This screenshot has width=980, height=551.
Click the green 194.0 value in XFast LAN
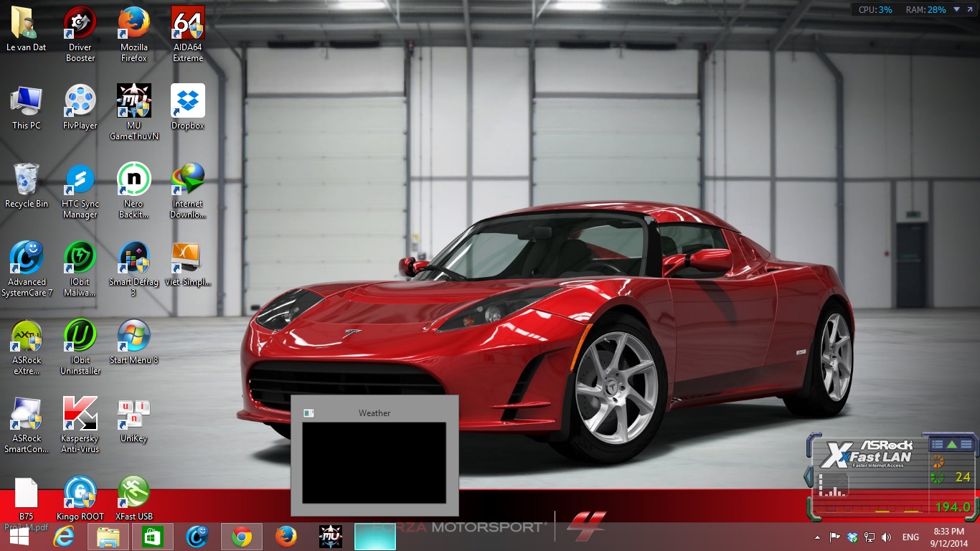[953, 507]
